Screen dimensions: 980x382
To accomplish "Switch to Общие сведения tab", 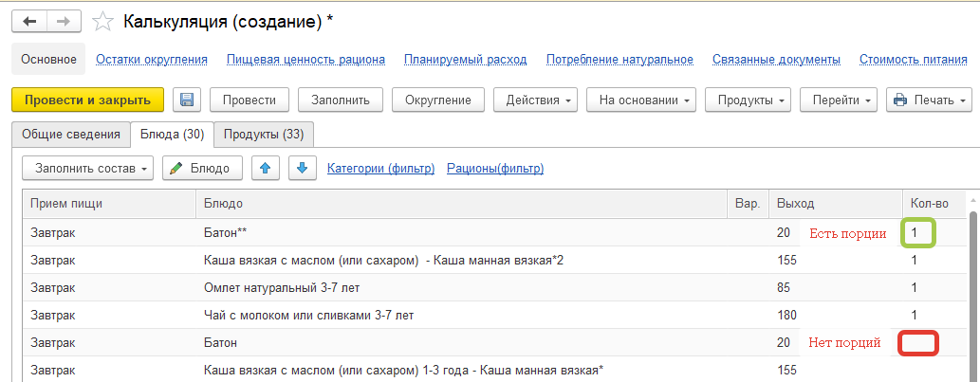I will click(71, 135).
